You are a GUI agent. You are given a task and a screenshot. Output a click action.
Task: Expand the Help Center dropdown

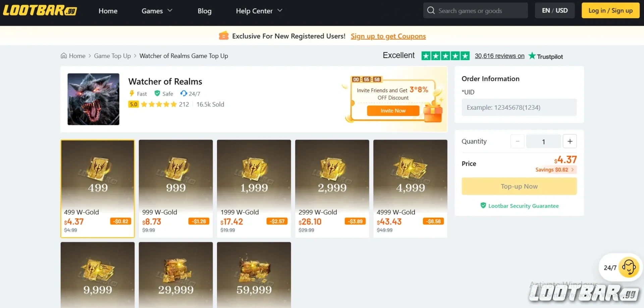259,11
